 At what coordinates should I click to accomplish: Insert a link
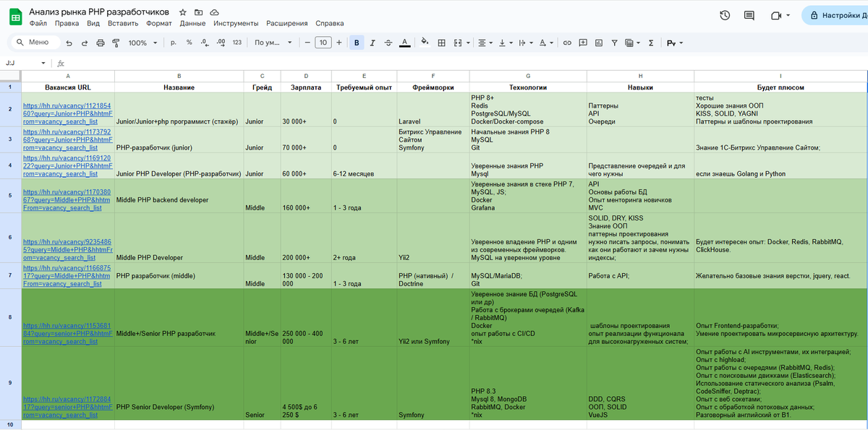pos(567,43)
